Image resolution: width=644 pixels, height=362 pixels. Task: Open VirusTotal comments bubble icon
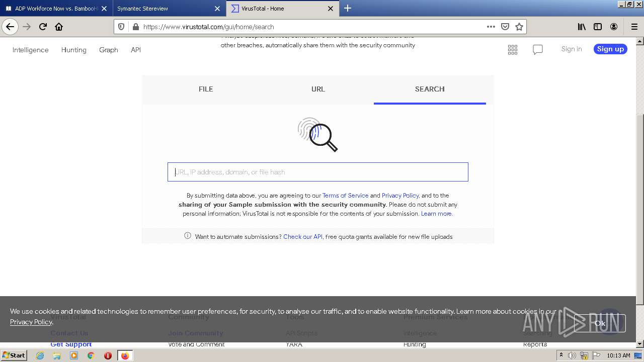[538, 49]
